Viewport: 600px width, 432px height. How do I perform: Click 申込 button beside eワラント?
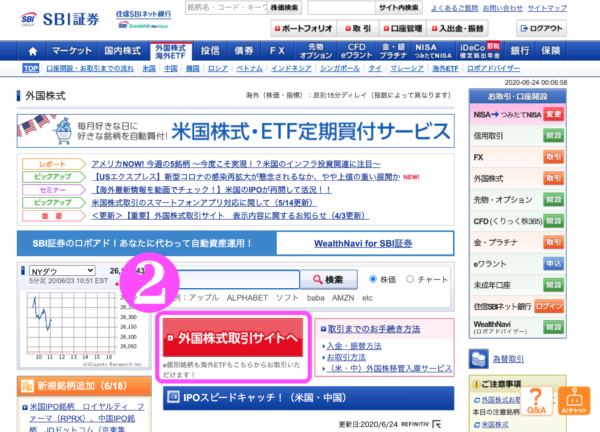(x=553, y=264)
